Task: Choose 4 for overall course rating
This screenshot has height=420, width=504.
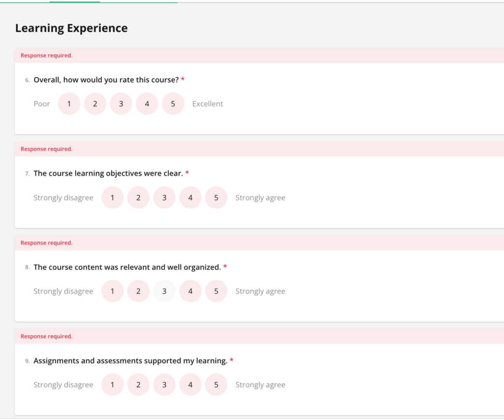Action: tap(147, 104)
